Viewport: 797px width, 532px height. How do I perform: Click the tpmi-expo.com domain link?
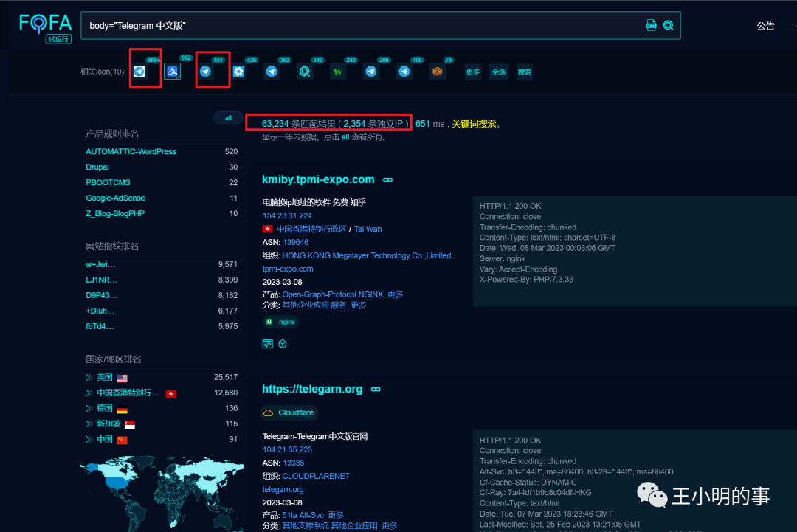coord(288,269)
